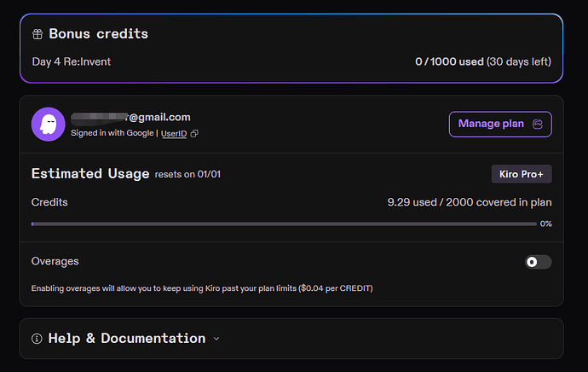Copy the UserID with the copy icon
Image resolution: width=588 pixels, height=372 pixels.
[194, 134]
